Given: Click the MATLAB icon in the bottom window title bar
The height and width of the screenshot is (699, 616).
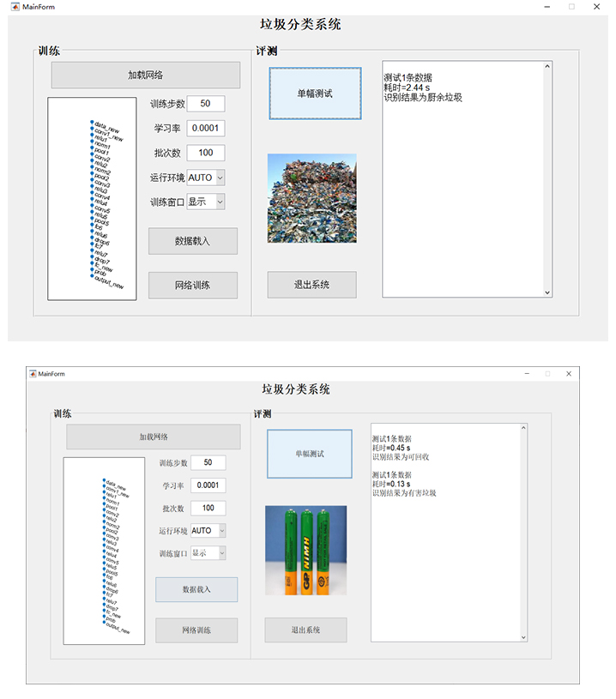Looking at the screenshot, I should [x=33, y=374].
